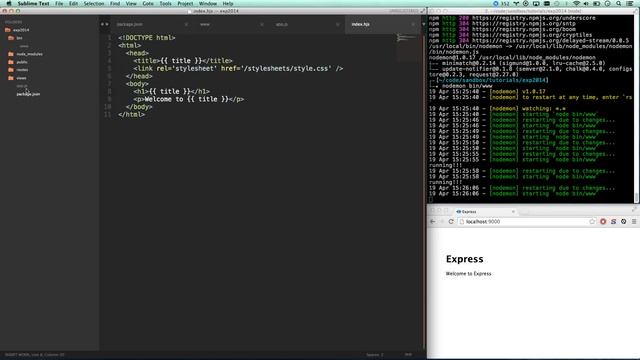Click the Welcome to Express text
This screenshot has width=640, height=360.
[x=469, y=274]
